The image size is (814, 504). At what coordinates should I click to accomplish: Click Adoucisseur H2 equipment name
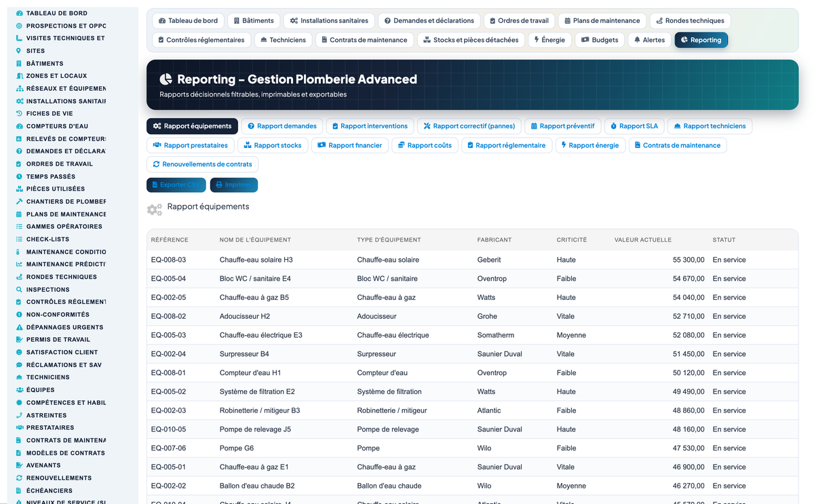tap(245, 316)
